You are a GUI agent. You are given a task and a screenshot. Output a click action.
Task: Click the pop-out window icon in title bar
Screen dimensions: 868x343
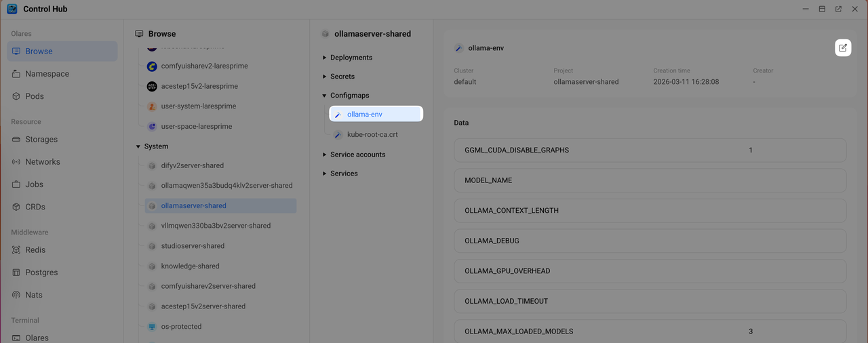pyautogui.click(x=838, y=9)
